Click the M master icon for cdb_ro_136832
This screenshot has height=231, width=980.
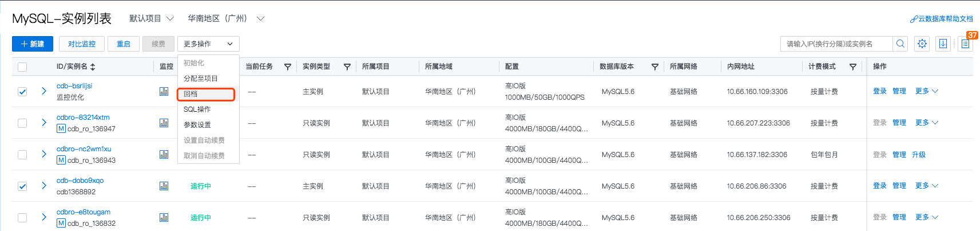(x=61, y=223)
